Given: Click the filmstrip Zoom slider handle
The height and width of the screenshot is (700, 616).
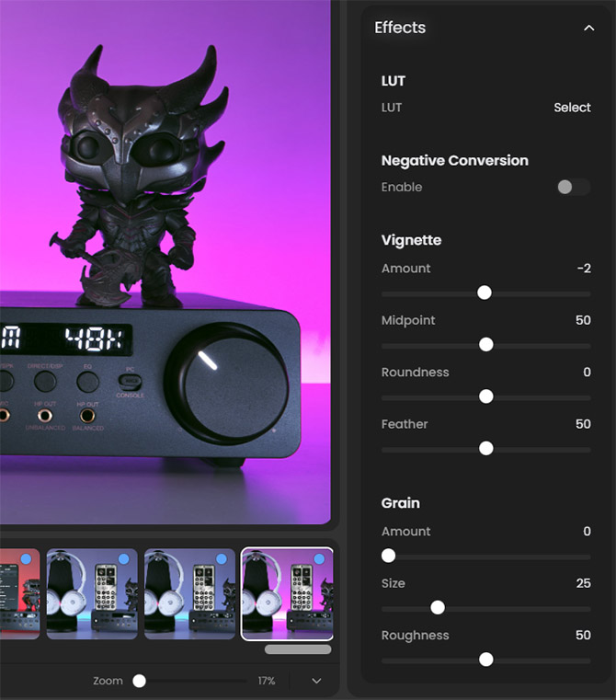Looking at the screenshot, I should [139, 681].
